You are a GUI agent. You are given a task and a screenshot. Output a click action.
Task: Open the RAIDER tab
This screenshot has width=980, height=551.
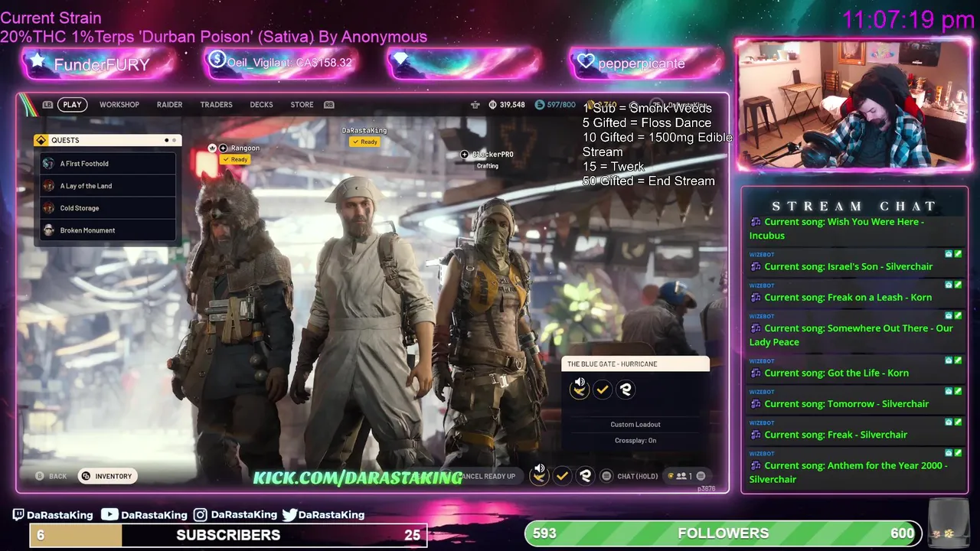(x=169, y=105)
